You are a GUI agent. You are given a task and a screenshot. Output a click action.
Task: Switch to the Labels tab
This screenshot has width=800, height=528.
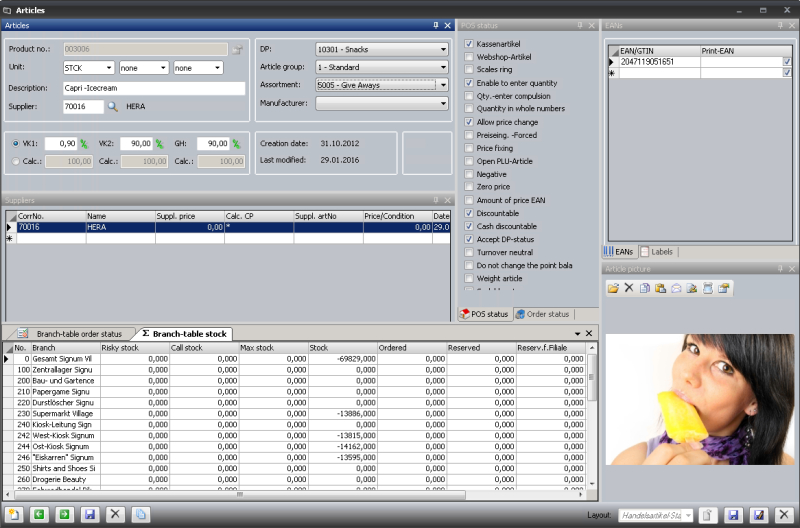(x=657, y=252)
